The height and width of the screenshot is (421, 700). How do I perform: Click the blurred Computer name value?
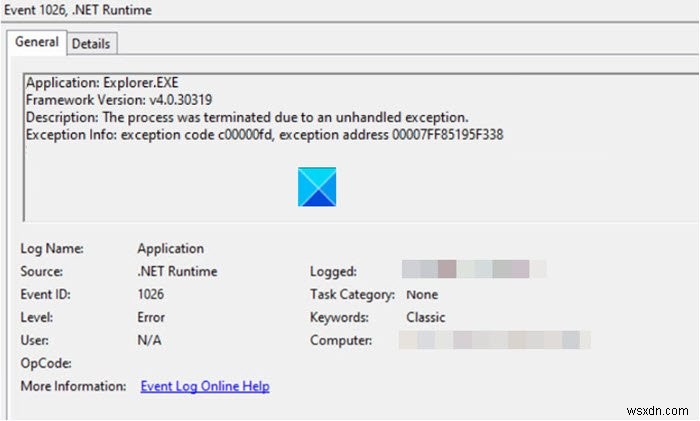click(x=495, y=340)
